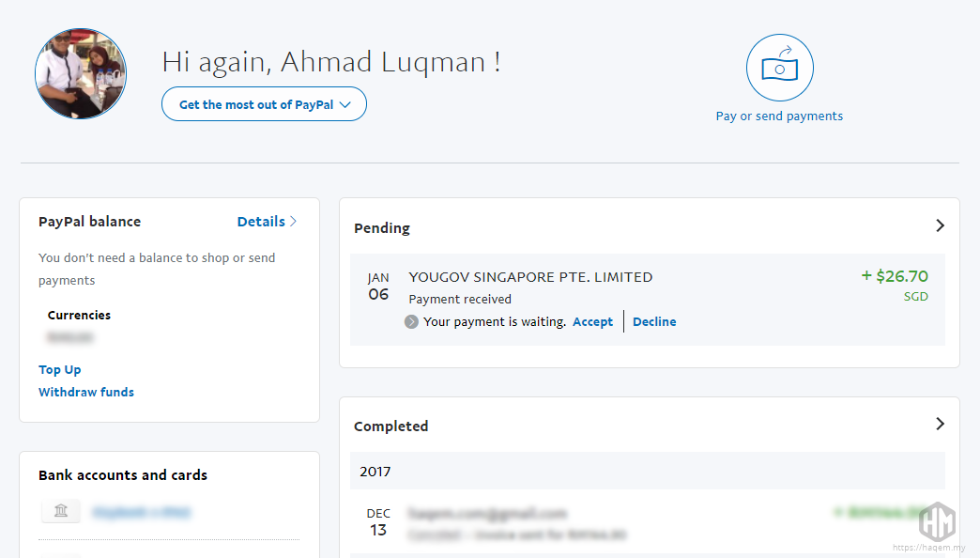This screenshot has width=980, height=558.
Task: Open the YOUGOV SINGAPORE PTE. LIMITED transaction
Action: [530, 277]
